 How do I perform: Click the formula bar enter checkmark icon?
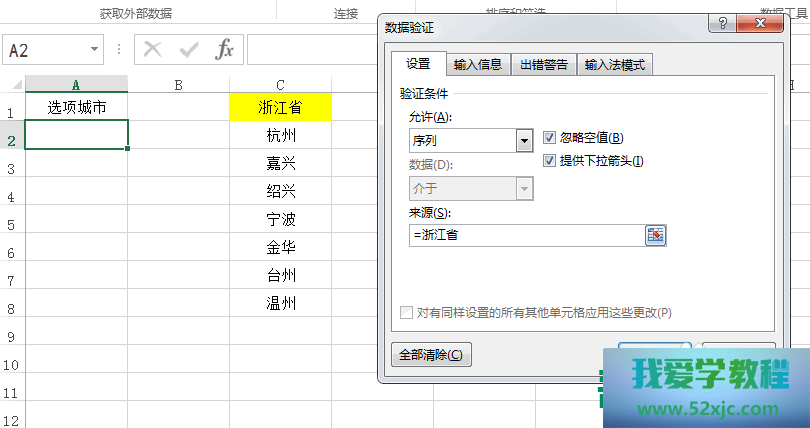[x=189, y=49]
